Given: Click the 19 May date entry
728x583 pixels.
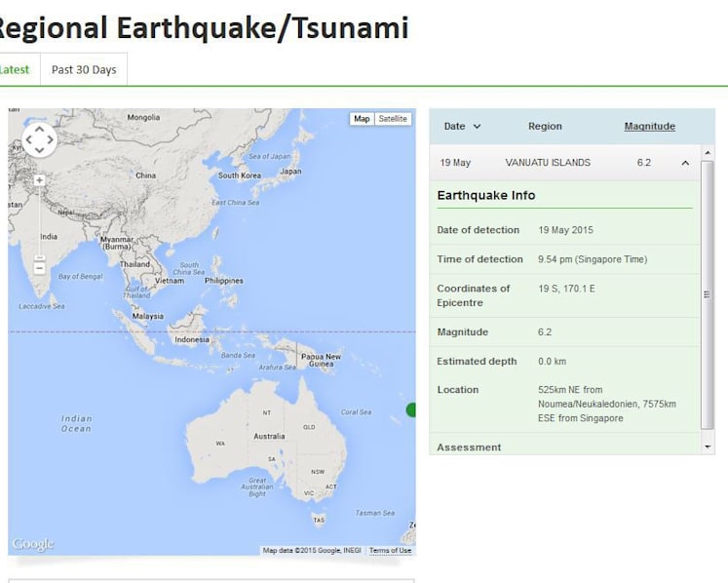Looking at the screenshot, I should [455, 163].
